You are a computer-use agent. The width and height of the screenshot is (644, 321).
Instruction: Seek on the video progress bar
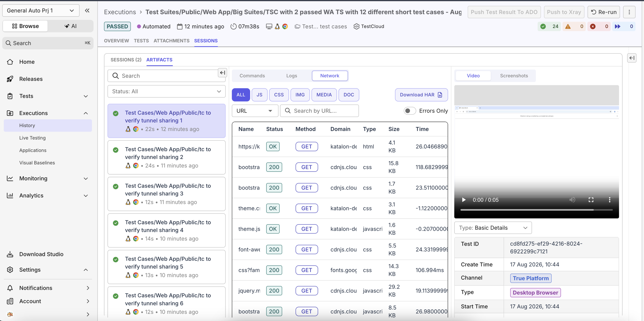(536, 210)
